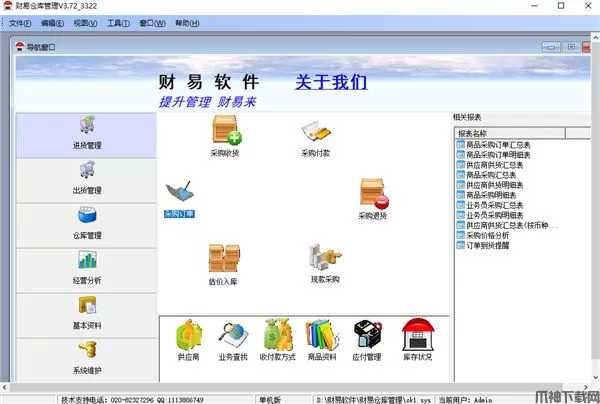Open the 窗口(W) menu
This screenshot has width=600, height=404.
[x=152, y=23]
